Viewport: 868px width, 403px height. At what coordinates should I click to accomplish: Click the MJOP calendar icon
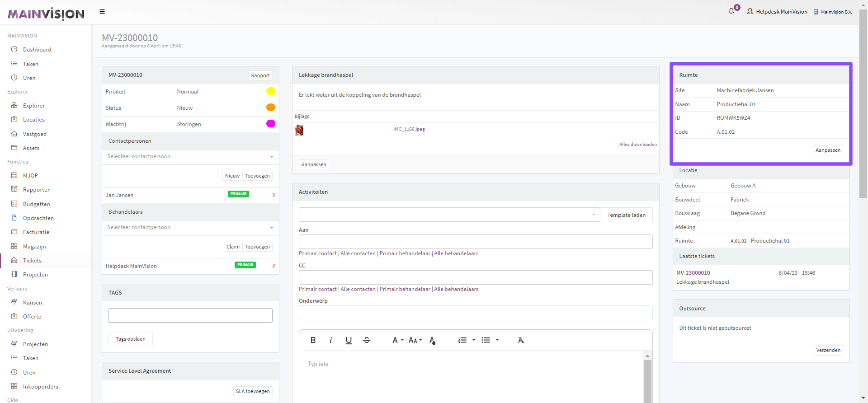(14, 175)
